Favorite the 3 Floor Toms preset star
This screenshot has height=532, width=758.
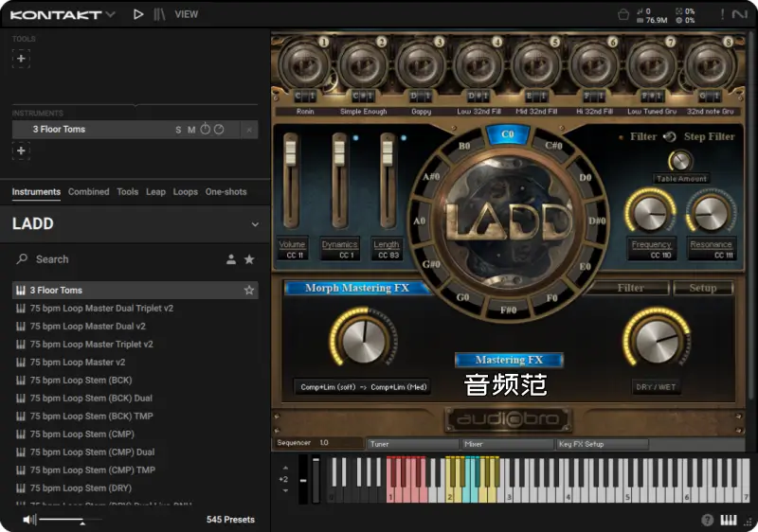249,291
